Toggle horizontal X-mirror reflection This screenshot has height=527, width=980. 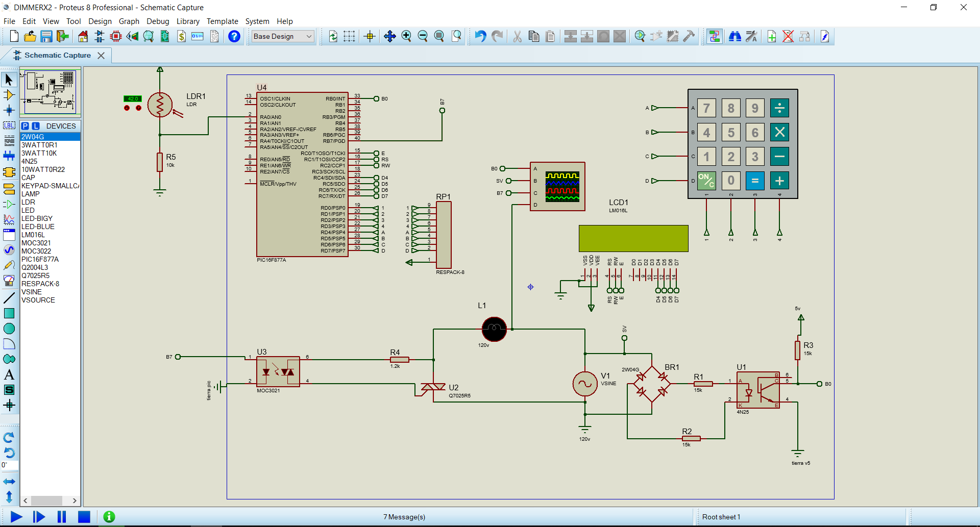pos(9,482)
